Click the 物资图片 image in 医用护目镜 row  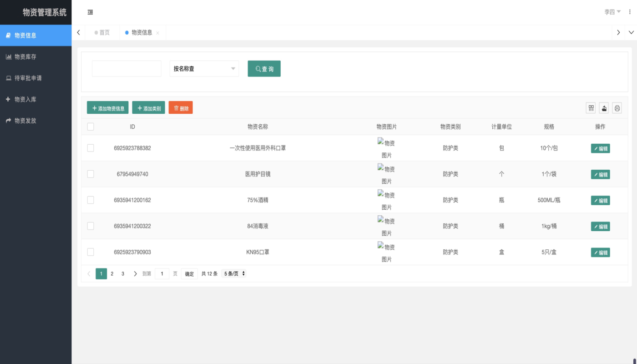pyautogui.click(x=386, y=174)
